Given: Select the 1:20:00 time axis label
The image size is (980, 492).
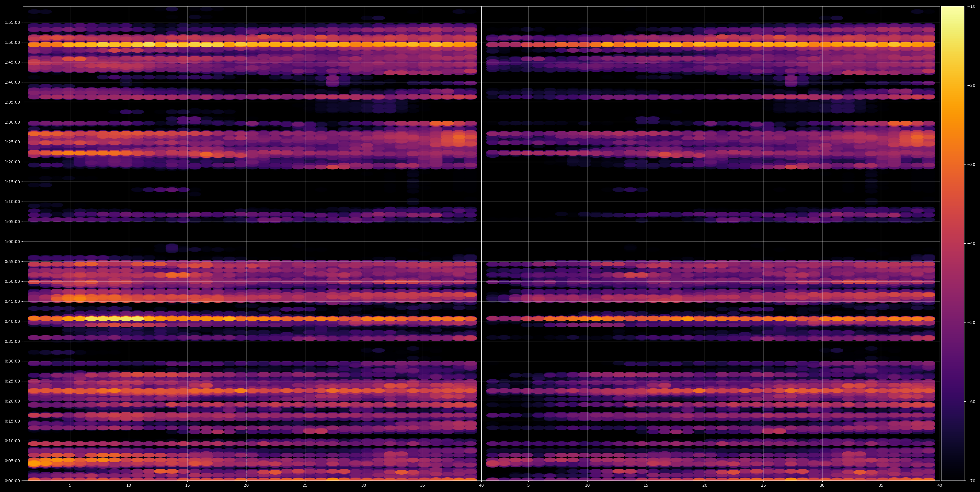Looking at the screenshot, I should click(x=12, y=162).
